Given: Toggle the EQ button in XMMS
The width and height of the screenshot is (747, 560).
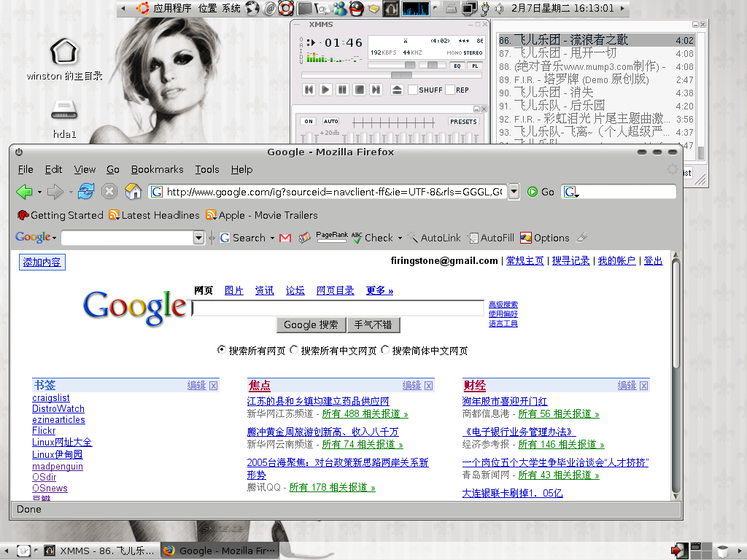Looking at the screenshot, I should (457, 66).
